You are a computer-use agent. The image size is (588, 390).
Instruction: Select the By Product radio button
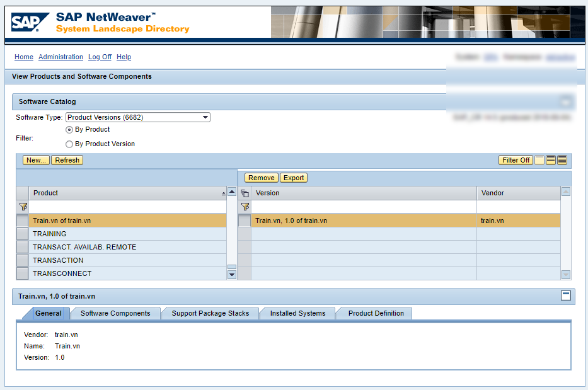[69, 130]
